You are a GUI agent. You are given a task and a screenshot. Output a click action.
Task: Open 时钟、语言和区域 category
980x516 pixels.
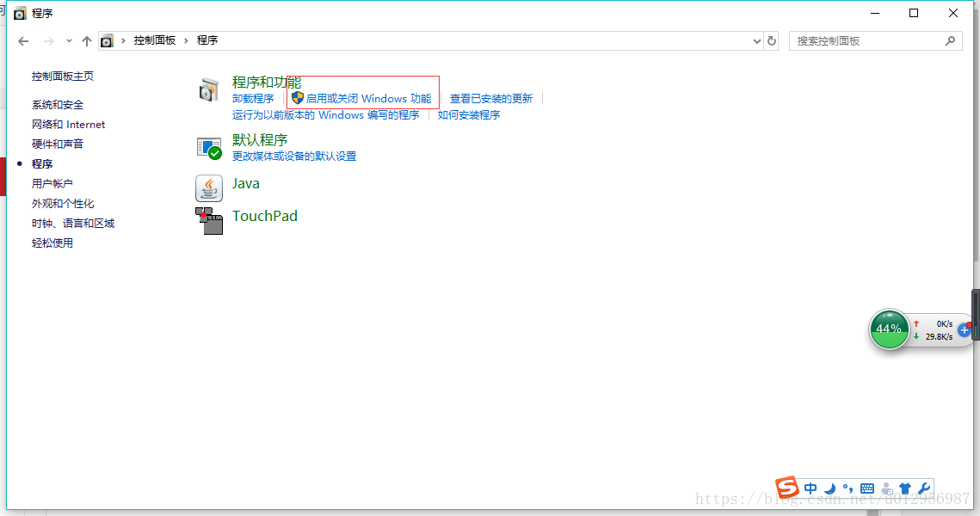[x=73, y=224]
